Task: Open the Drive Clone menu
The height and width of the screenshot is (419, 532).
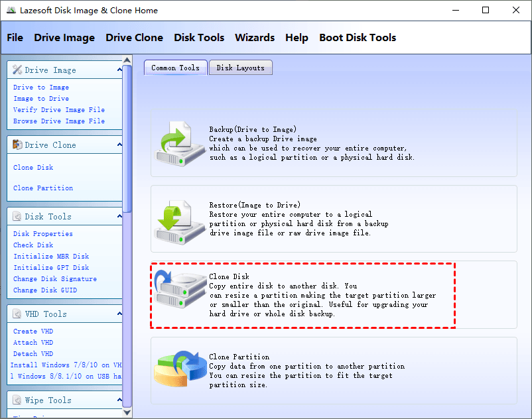Action: (135, 38)
